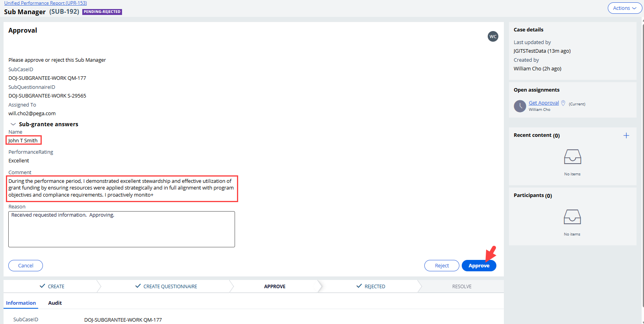This screenshot has height=324, width=644.
Task: Select the APPROVE stage in progress bar
Action: click(274, 287)
